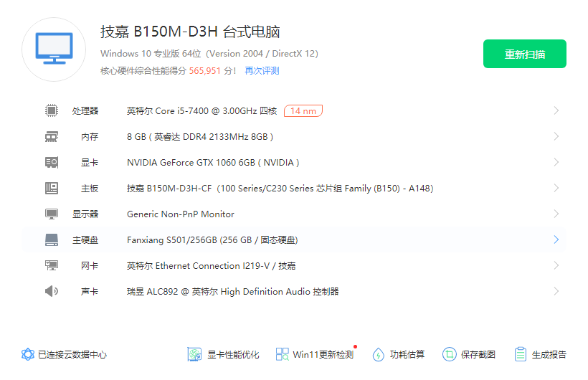Expand processor details with chevron arrow

556,110
